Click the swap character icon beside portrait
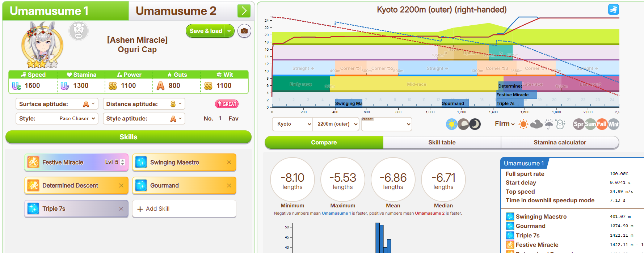Image resolution: width=644 pixels, height=253 pixels. [x=79, y=31]
